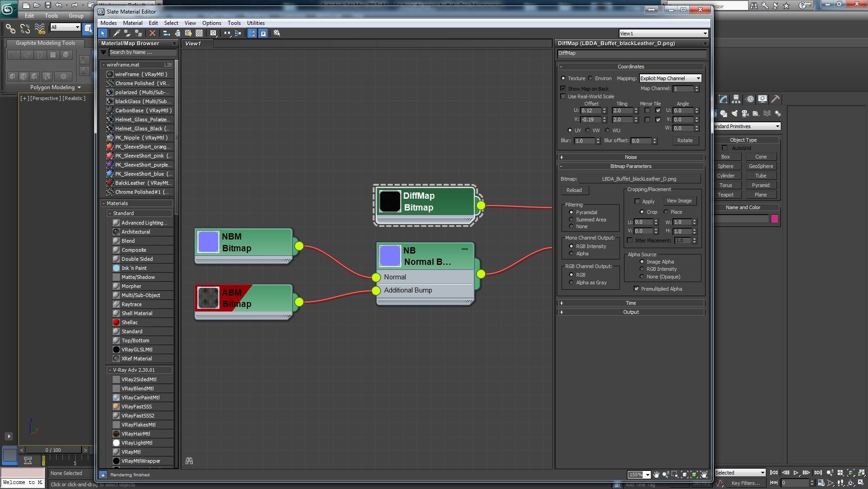
Task: Toggle Show Background in Preview checker icon
Action: [199, 33]
